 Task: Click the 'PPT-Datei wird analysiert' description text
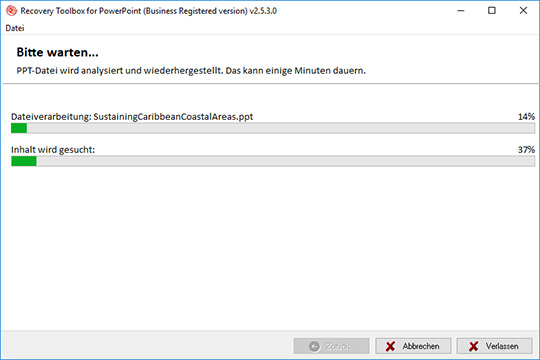191,71
